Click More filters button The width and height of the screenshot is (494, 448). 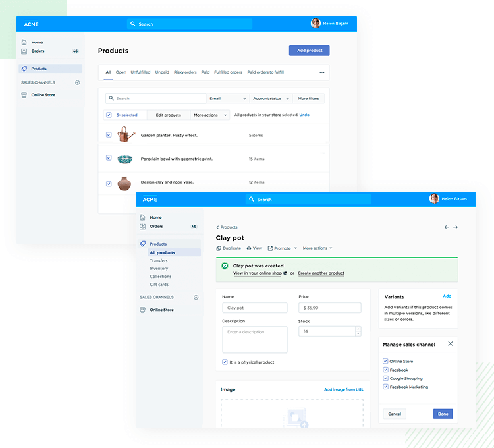click(x=308, y=99)
